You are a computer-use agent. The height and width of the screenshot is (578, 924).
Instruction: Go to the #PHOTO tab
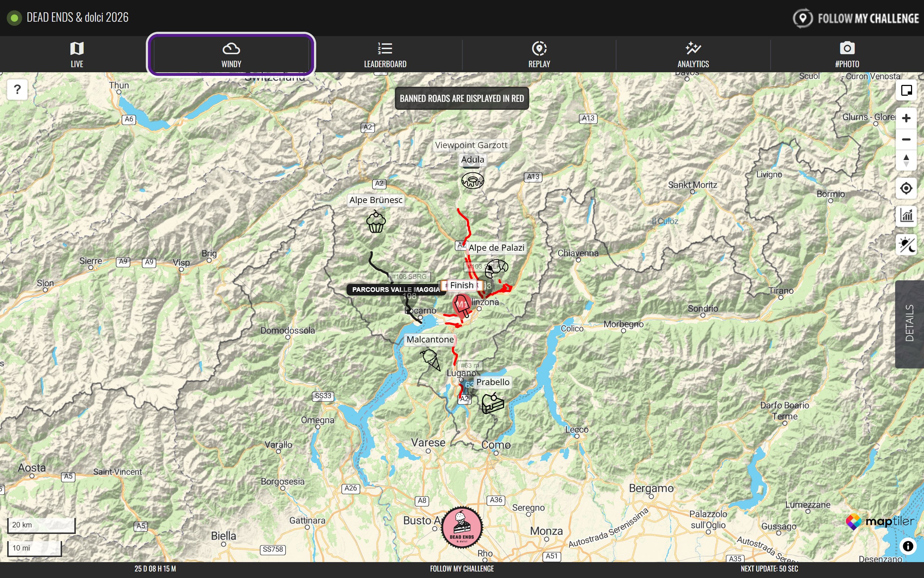[847, 54]
